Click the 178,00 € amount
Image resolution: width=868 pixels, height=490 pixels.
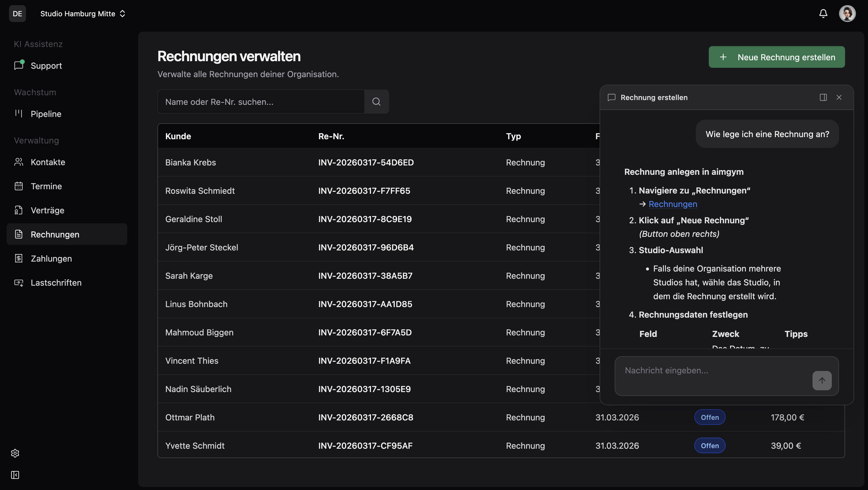787,417
